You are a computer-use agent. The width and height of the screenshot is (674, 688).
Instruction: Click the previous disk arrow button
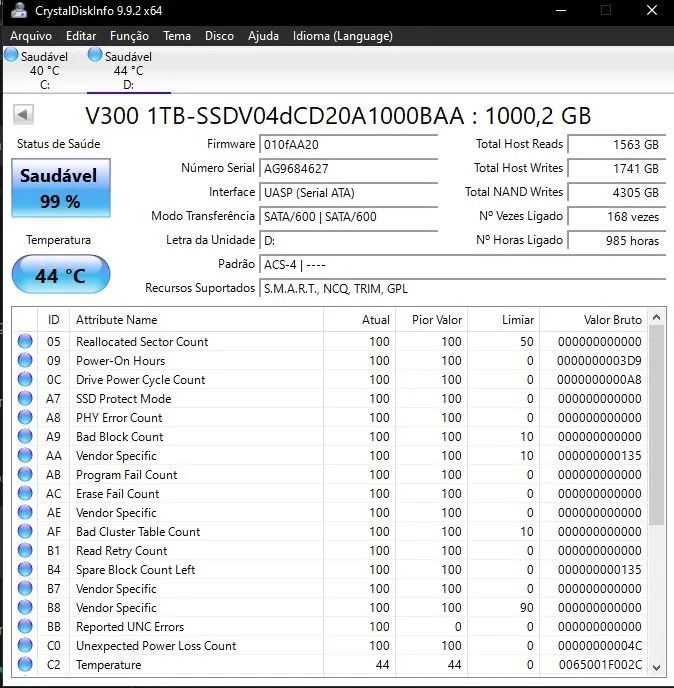pos(23,115)
